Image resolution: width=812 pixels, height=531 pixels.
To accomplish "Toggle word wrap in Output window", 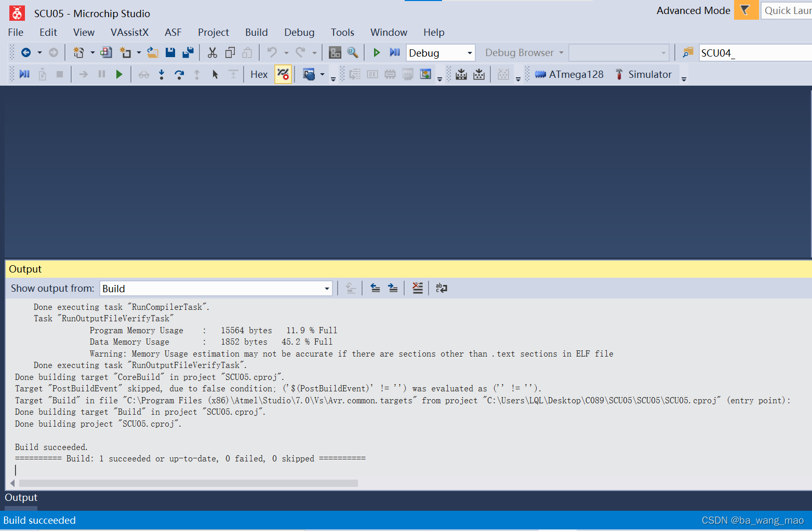I will [441, 288].
